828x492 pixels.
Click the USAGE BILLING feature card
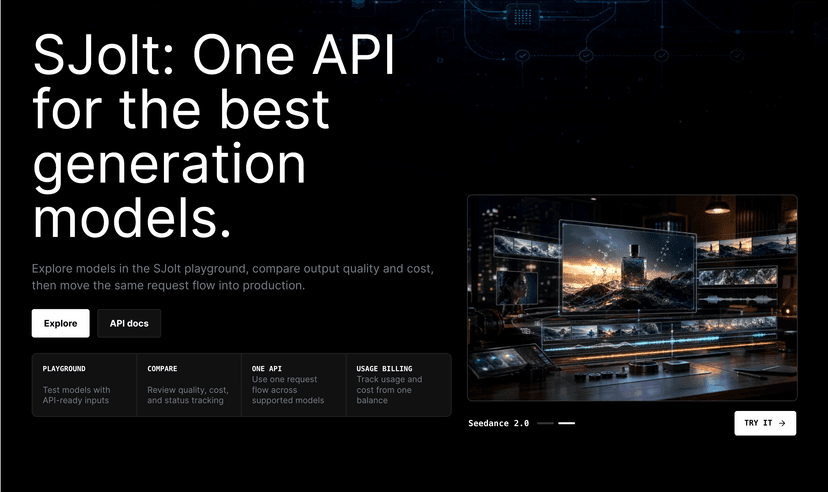click(x=398, y=385)
